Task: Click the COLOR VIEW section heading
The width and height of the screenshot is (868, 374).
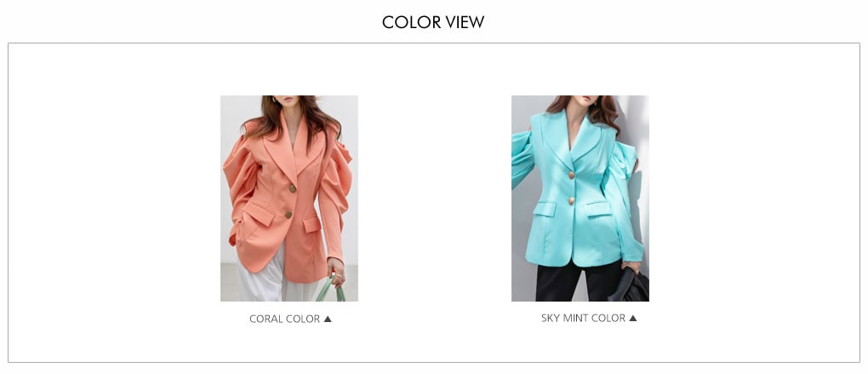Action: click(433, 22)
